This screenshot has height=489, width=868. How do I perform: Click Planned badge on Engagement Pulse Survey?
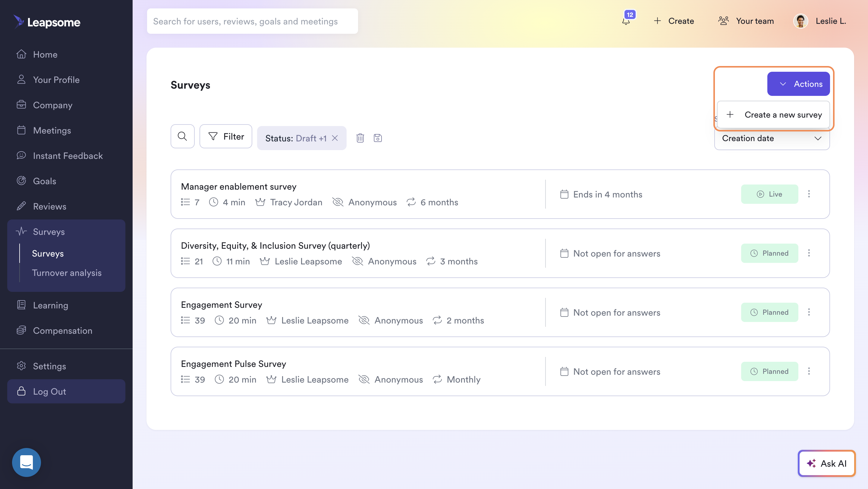coord(769,371)
